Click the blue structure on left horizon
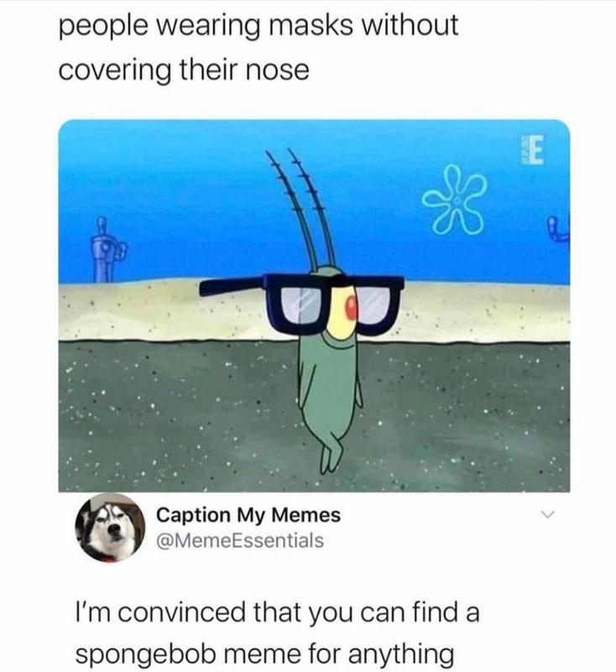Viewport: 616px width, 672px height. click(104, 249)
